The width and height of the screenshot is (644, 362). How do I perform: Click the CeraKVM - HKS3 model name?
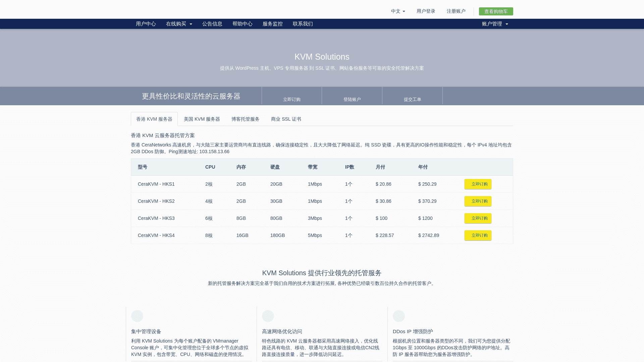[156, 218]
